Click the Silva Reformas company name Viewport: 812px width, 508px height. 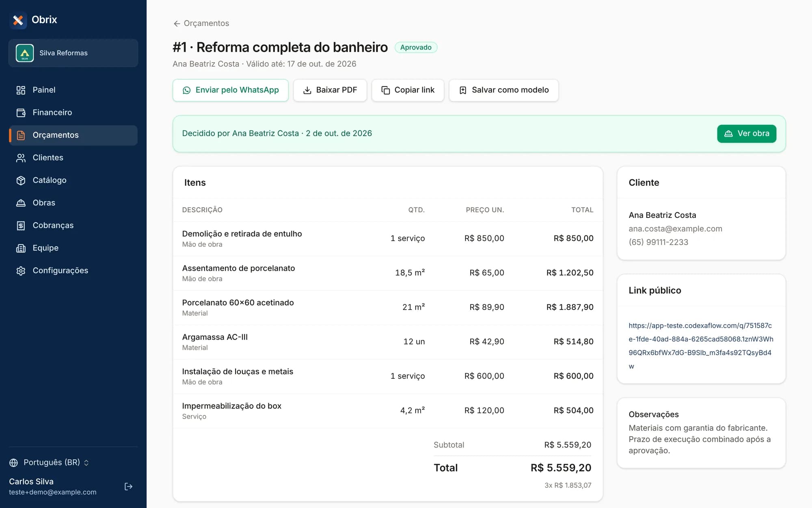[63, 53]
